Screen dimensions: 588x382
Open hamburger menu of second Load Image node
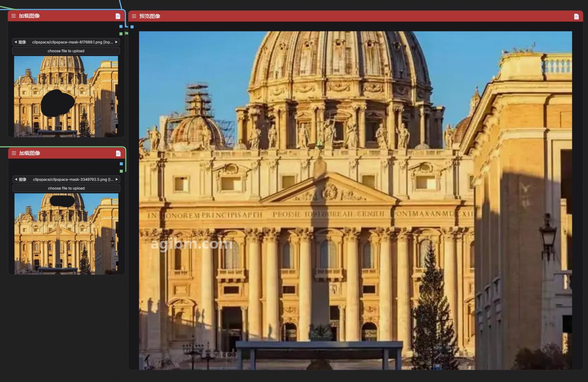[14, 153]
